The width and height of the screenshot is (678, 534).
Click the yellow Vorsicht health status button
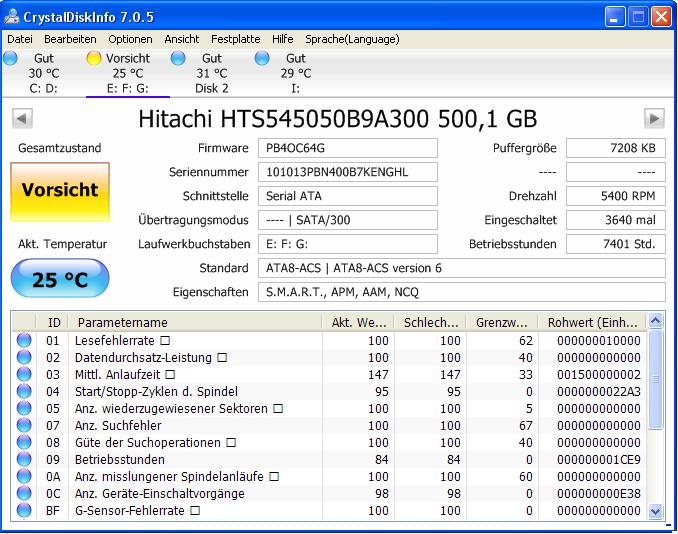(x=60, y=192)
